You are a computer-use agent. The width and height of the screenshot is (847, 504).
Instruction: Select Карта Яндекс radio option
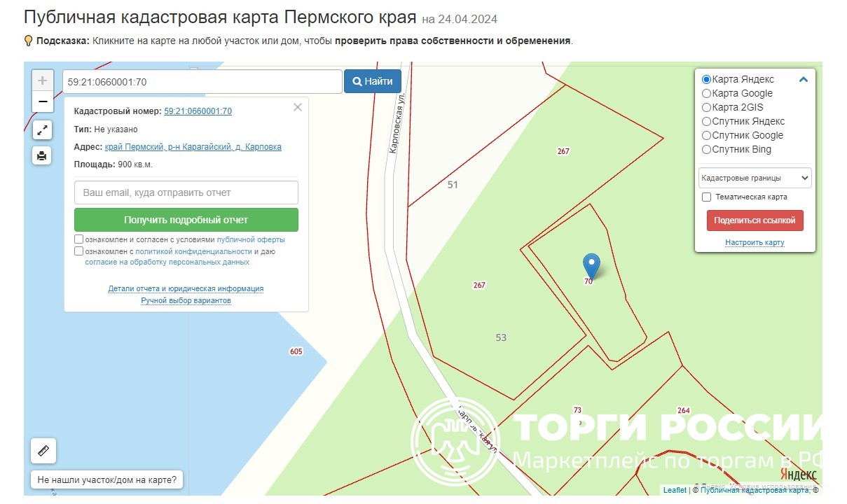pyautogui.click(x=706, y=79)
